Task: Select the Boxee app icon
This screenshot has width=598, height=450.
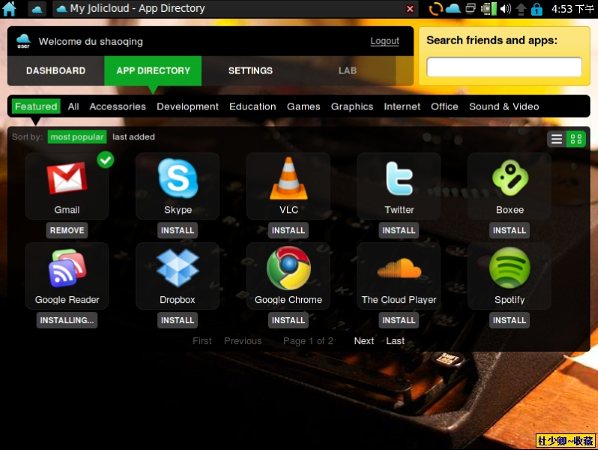Action: pyautogui.click(x=510, y=178)
